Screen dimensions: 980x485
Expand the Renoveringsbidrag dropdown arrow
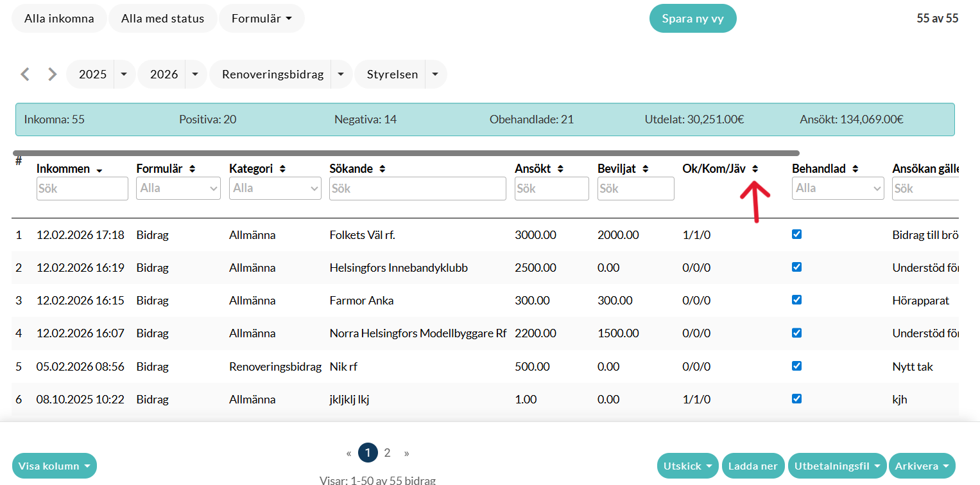tap(341, 75)
